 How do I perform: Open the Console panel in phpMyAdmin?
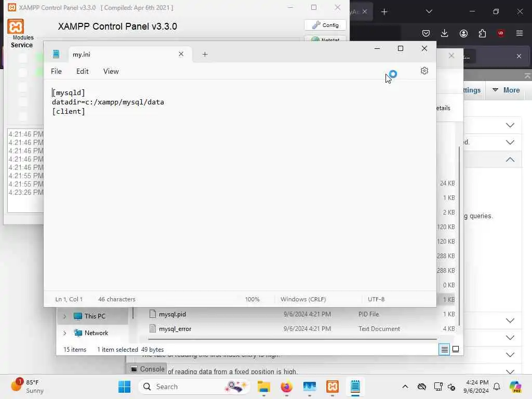(x=148, y=369)
